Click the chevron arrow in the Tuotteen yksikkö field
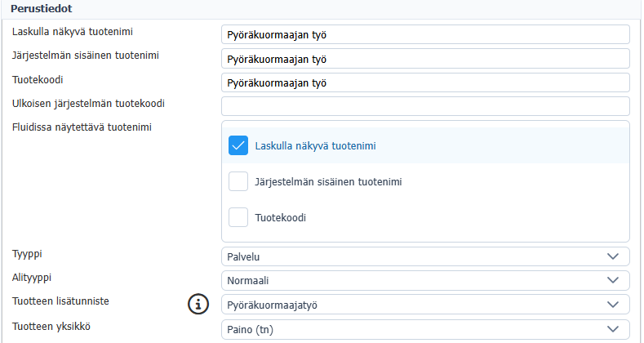 (614, 329)
